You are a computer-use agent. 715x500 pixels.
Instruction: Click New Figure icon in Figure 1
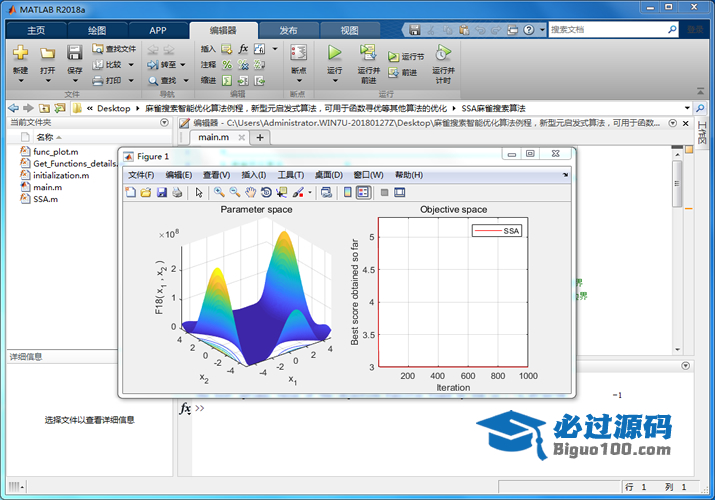(x=130, y=192)
